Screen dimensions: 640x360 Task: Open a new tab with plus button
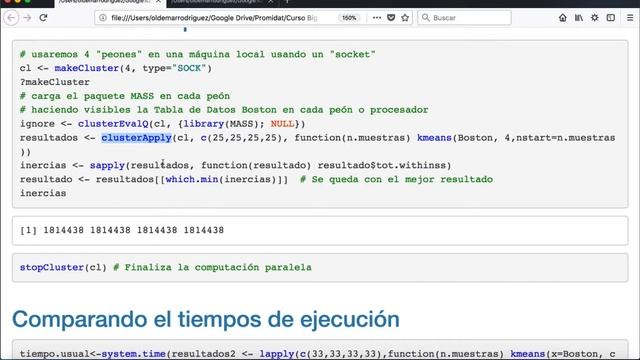point(287,2)
